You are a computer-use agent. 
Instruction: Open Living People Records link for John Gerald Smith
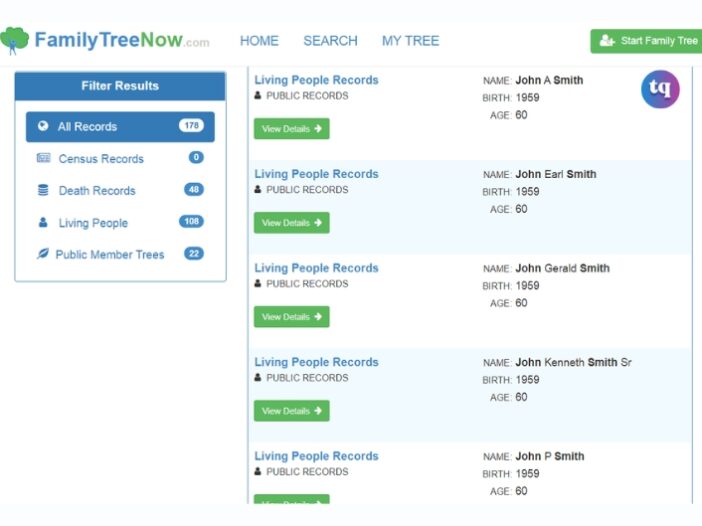click(317, 268)
